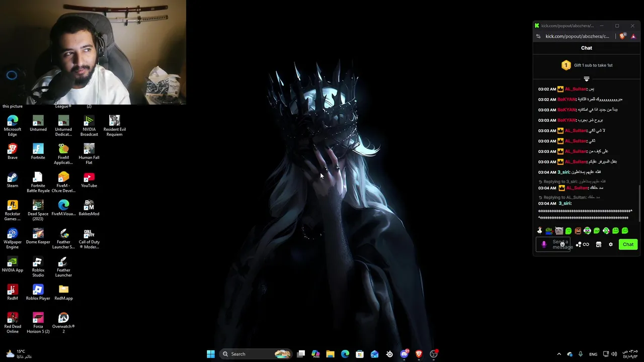
Task: Open the weather widget showing 15°C
Action: pyautogui.click(x=19, y=354)
